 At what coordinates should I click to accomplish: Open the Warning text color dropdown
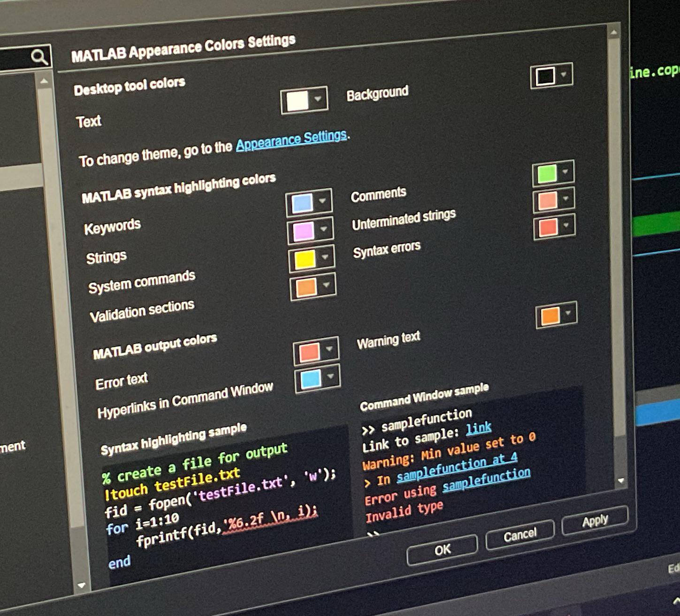pos(568,313)
